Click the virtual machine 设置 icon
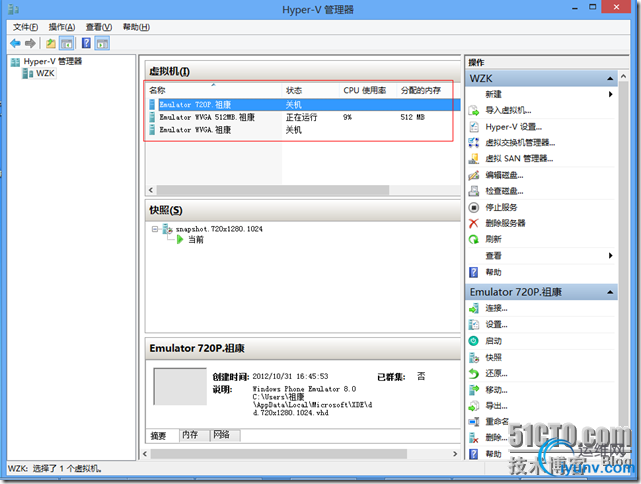 click(x=473, y=325)
